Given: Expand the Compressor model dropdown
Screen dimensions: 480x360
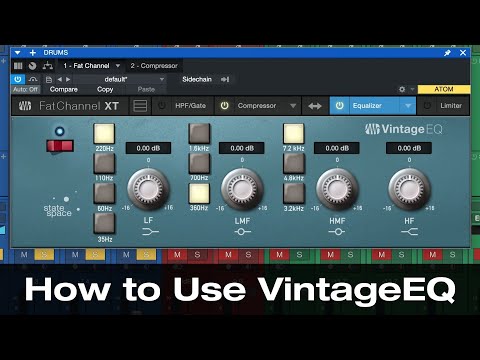Looking at the screenshot, I should click(293, 106).
